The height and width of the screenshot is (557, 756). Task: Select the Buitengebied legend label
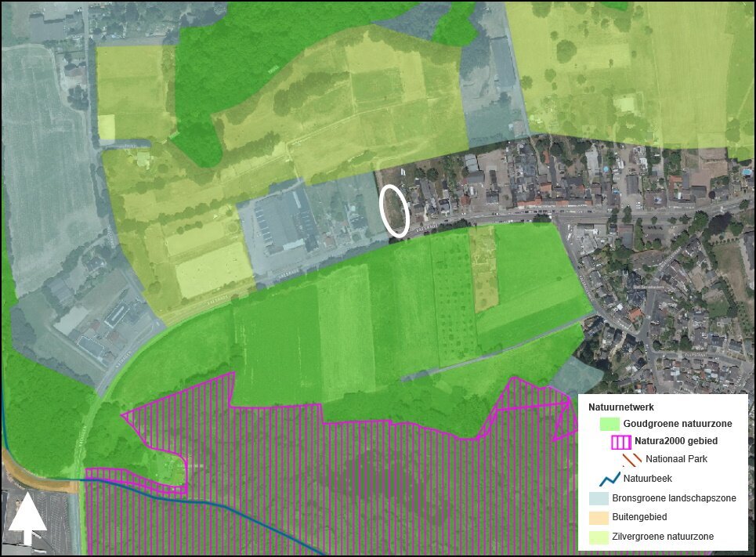pos(641,518)
